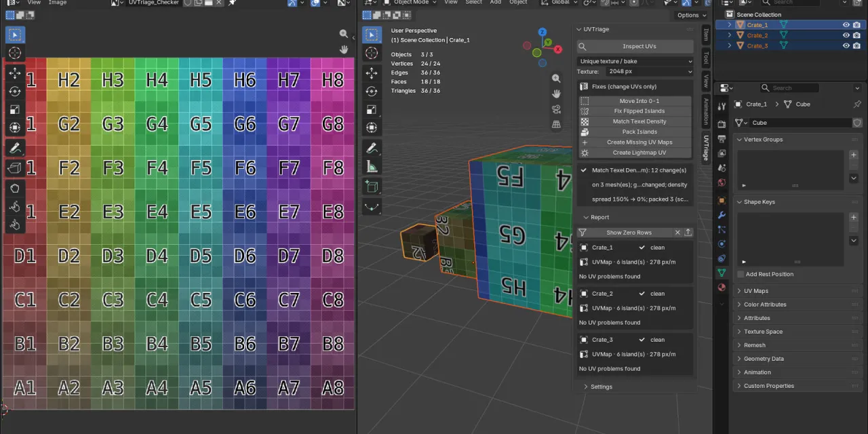Open the Unique texture / bake dropdown

pos(635,61)
